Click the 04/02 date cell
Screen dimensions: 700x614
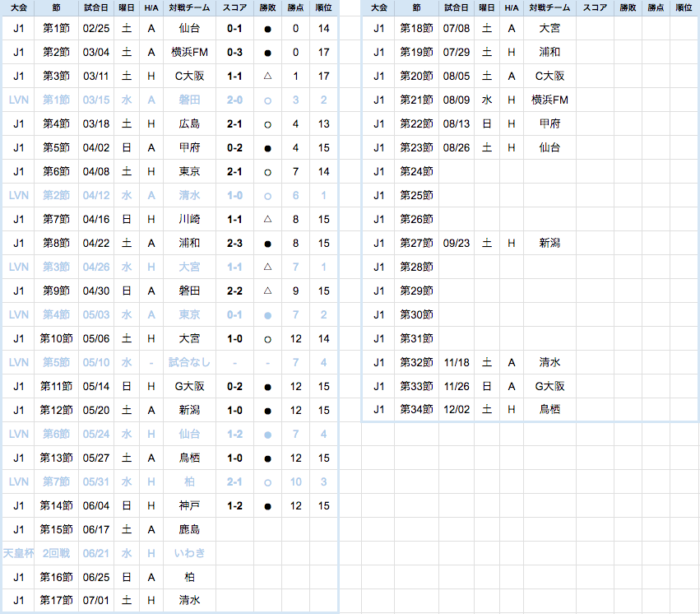[x=96, y=148]
